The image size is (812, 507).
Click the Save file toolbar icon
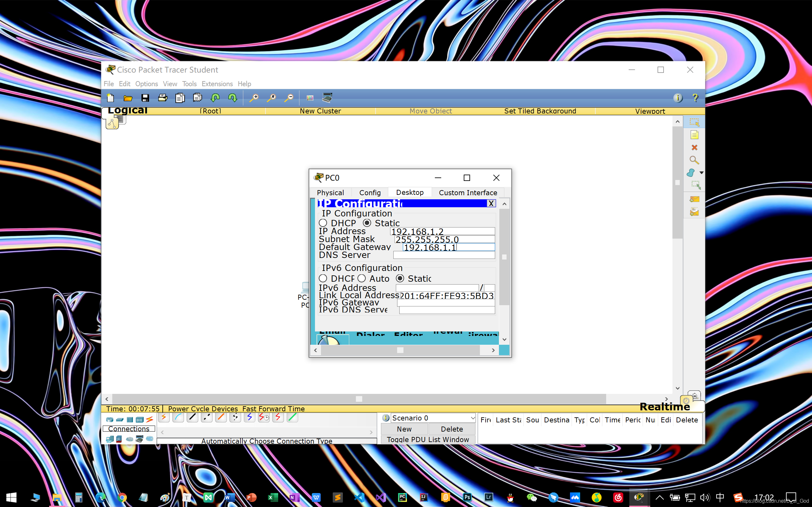[145, 98]
